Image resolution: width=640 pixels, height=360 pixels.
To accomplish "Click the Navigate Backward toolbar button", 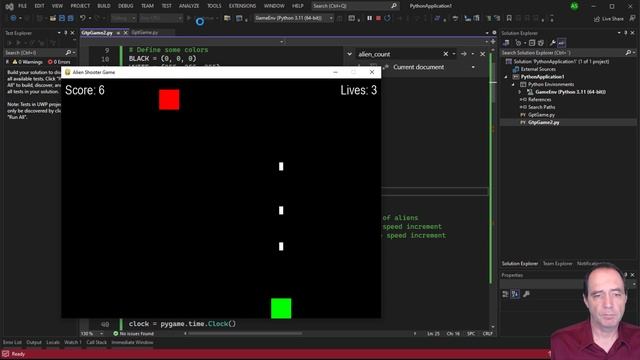I will [13, 18].
